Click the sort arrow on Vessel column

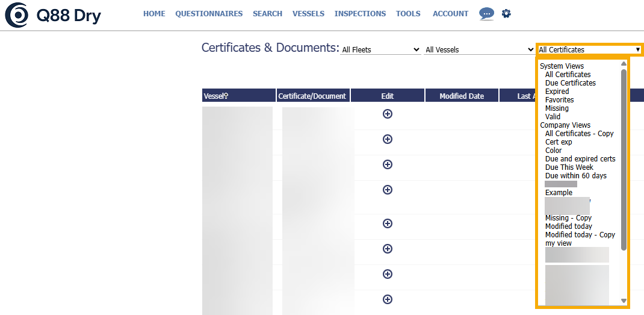(x=226, y=96)
